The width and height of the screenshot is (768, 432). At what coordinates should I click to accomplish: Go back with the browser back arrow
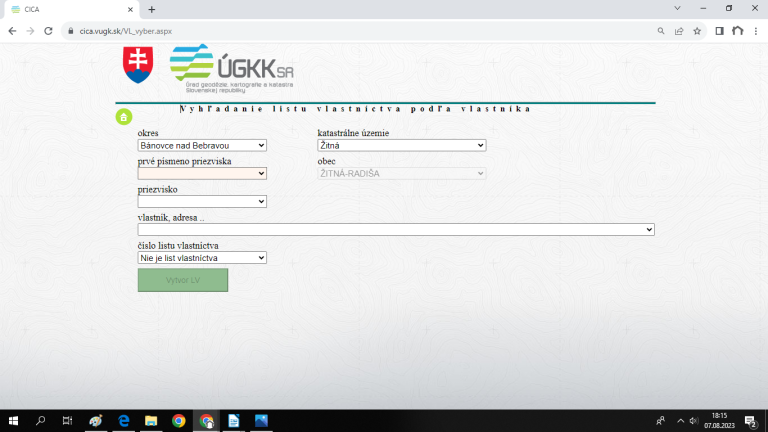pos(12,31)
